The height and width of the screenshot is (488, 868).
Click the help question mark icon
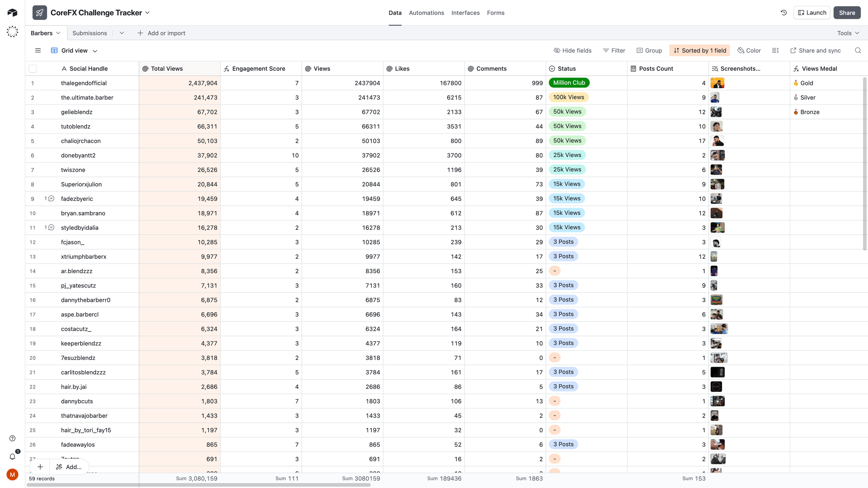tap(12, 438)
